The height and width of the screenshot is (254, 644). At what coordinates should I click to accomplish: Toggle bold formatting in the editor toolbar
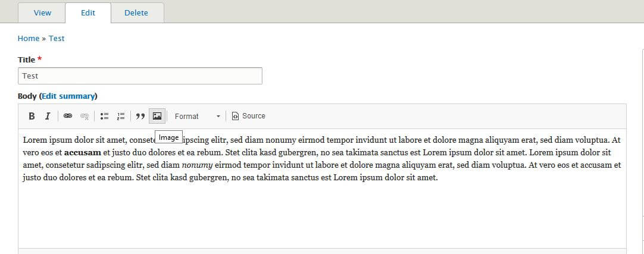(32, 116)
